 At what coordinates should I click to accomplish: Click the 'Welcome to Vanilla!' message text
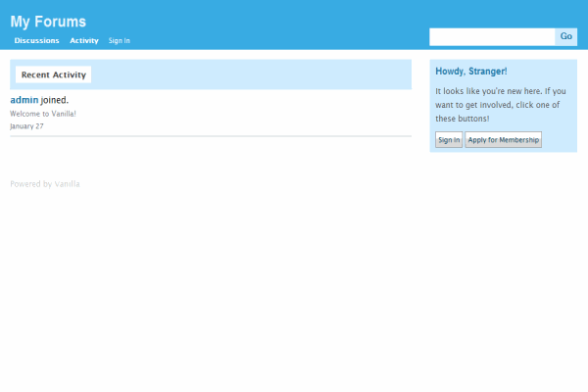[x=43, y=114]
